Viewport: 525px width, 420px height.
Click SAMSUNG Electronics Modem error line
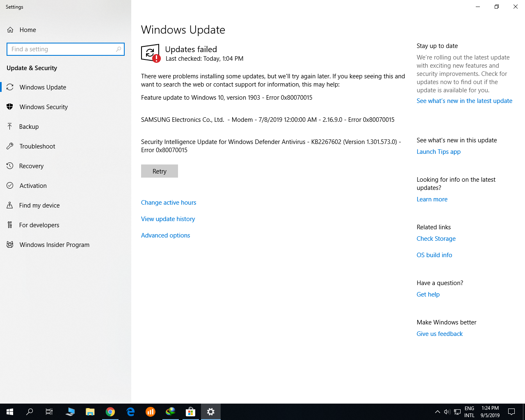[268, 120]
